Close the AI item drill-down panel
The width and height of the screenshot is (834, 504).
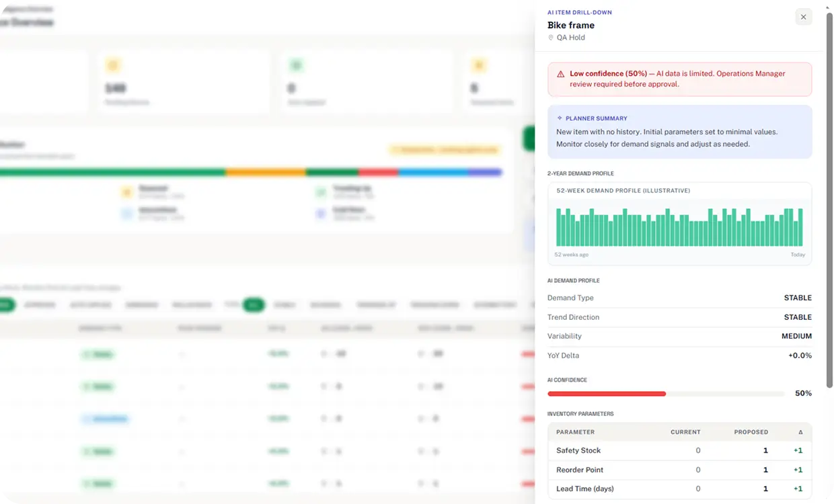tap(803, 17)
